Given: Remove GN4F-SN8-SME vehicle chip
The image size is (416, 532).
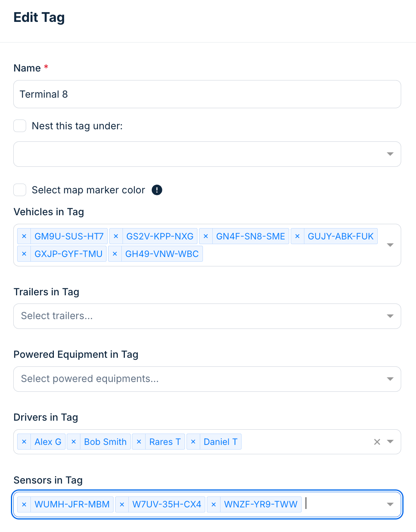Looking at the screenshot, I should [206, 236].
